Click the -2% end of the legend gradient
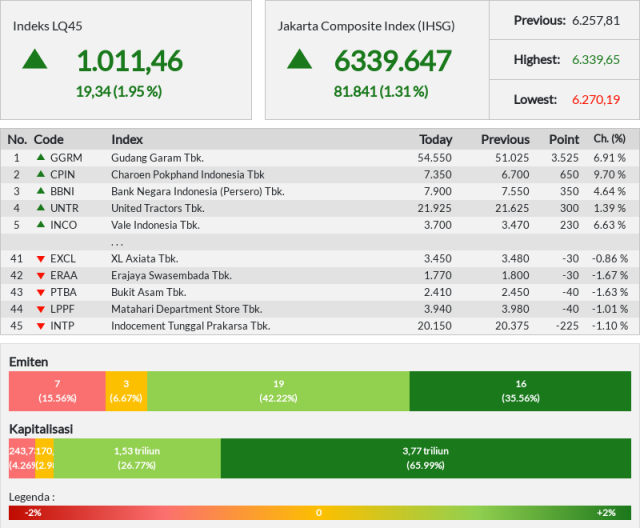Screen dimensions: 640x528 click(x=33, y=512)
